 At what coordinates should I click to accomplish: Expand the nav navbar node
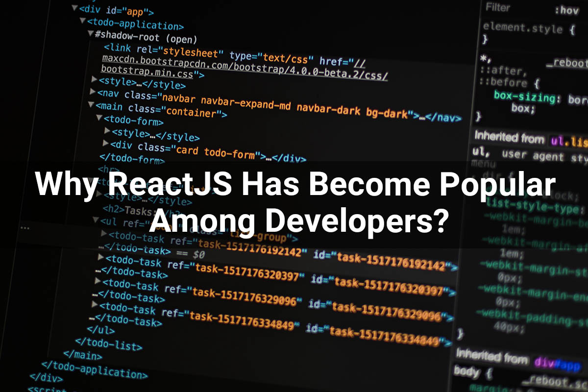[x=93, y=92]
